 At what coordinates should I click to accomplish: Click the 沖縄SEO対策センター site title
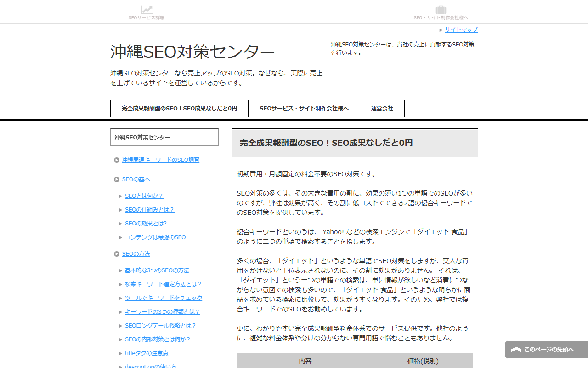pyautogui.click(x=192, y=52)
